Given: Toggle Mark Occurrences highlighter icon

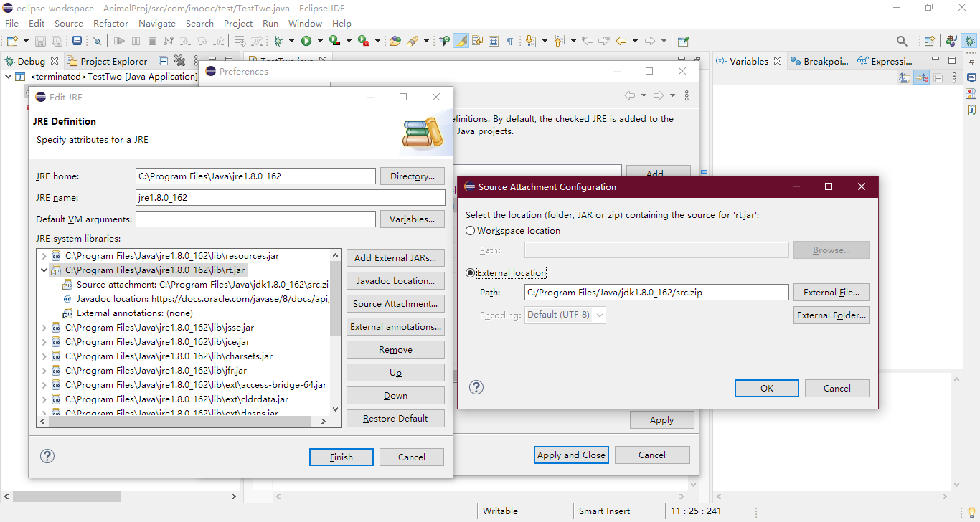Looking at the screenshot, I should [x=461, y=41].
